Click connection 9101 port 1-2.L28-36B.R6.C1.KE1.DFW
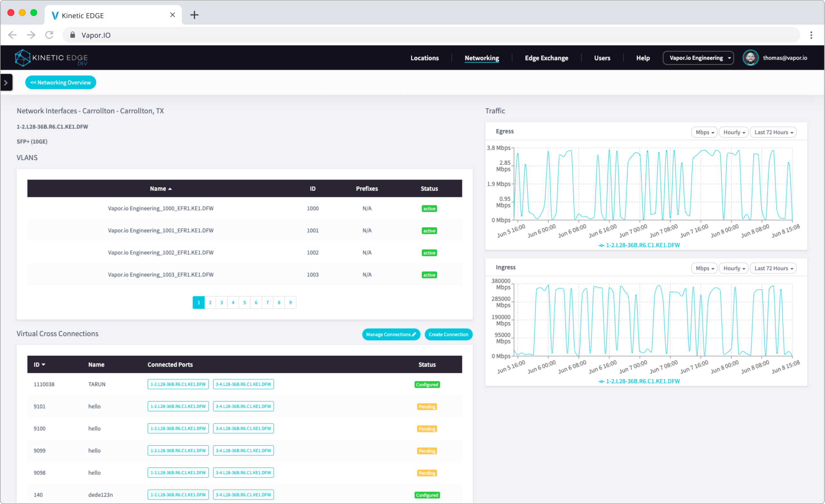The height and width of the screenshot is (504, 825). [178, 407]
